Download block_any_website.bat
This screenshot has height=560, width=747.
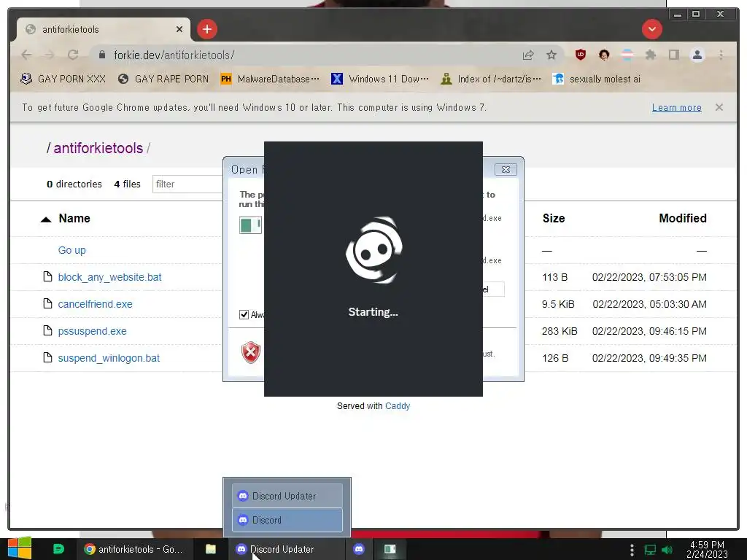(109, 277)
